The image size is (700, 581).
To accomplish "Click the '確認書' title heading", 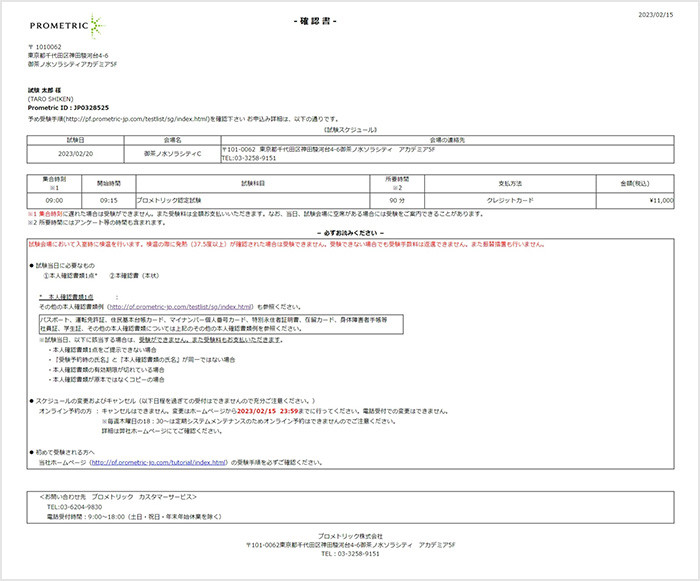I will (315, 21).
